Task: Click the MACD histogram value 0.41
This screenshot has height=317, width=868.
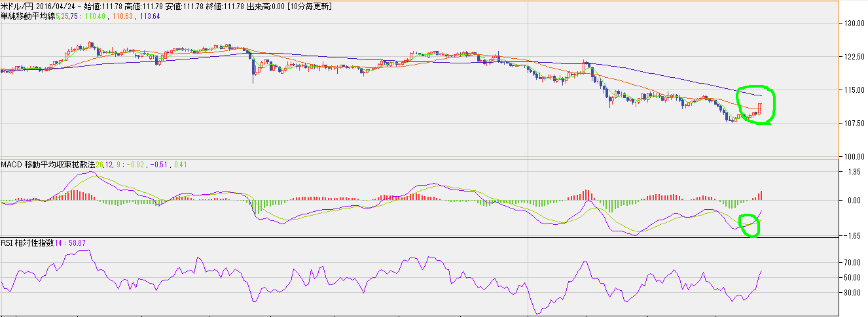Action: 180,164
